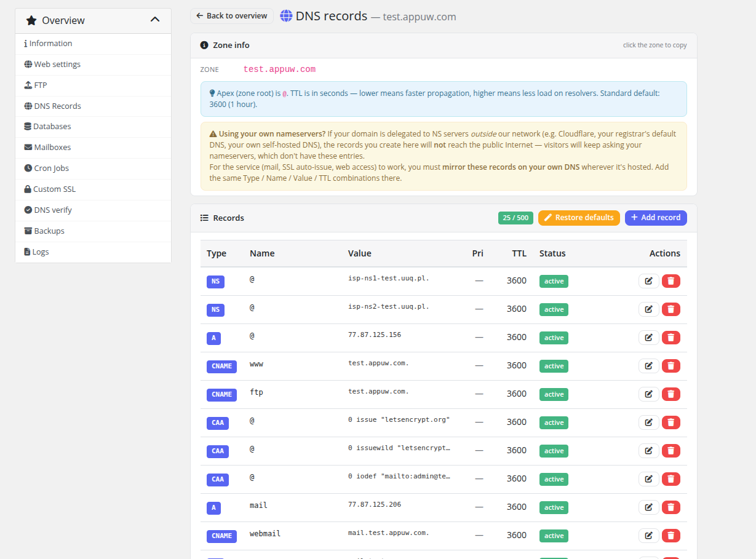756x559 pixels.
Task: Edit the isp-ns2-test.uuq.pl NS record
Action: 648,309
